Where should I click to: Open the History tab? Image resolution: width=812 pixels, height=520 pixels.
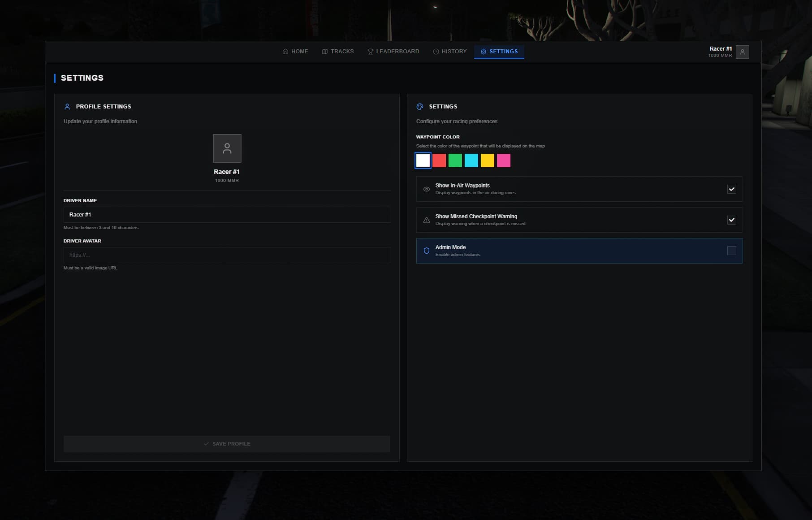pyautogui.click(x=450, y=52)
